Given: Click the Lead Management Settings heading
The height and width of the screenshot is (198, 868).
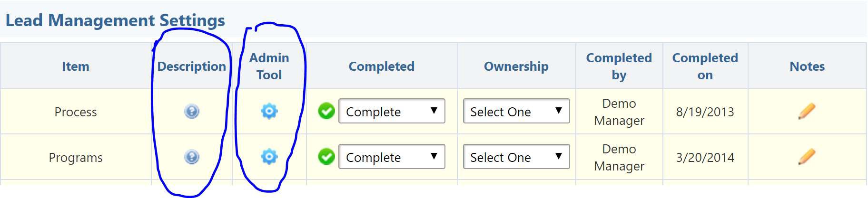Looking at the screenshot, I should (x=115, y=20).
